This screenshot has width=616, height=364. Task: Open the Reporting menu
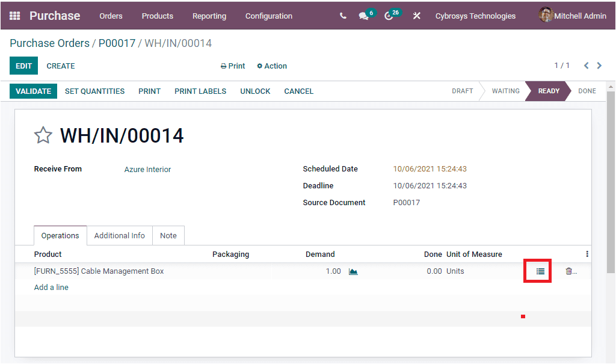click(x=209, y=16)
